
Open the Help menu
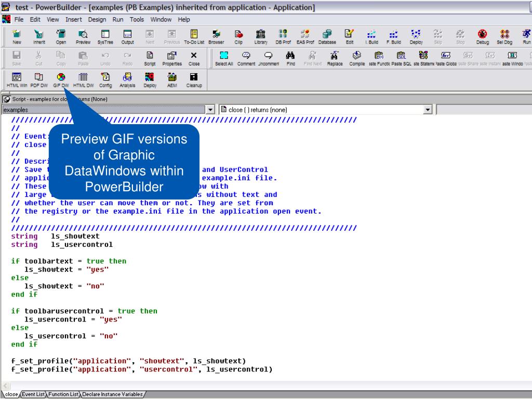point(184,19)
